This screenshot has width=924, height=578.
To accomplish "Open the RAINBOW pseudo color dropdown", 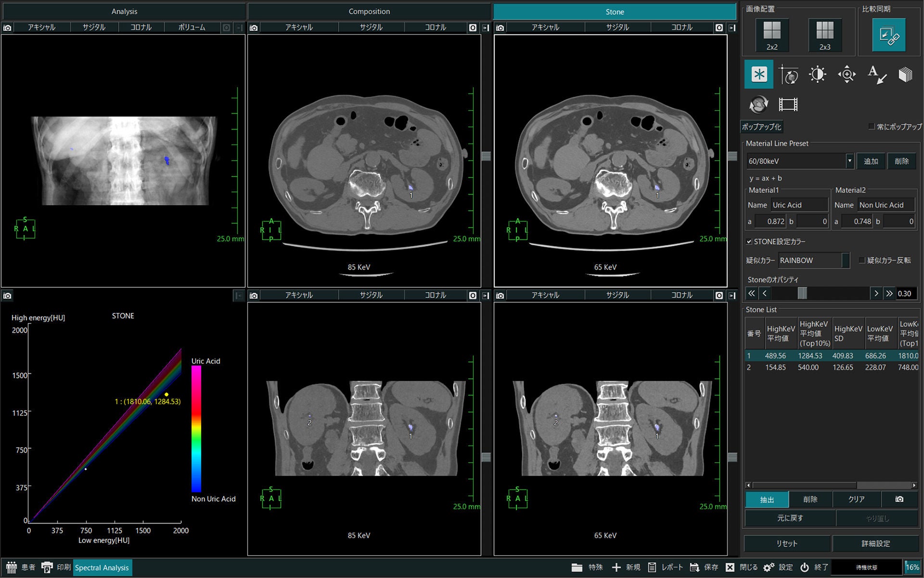I will pyautogui.click(x=814, y=260).
